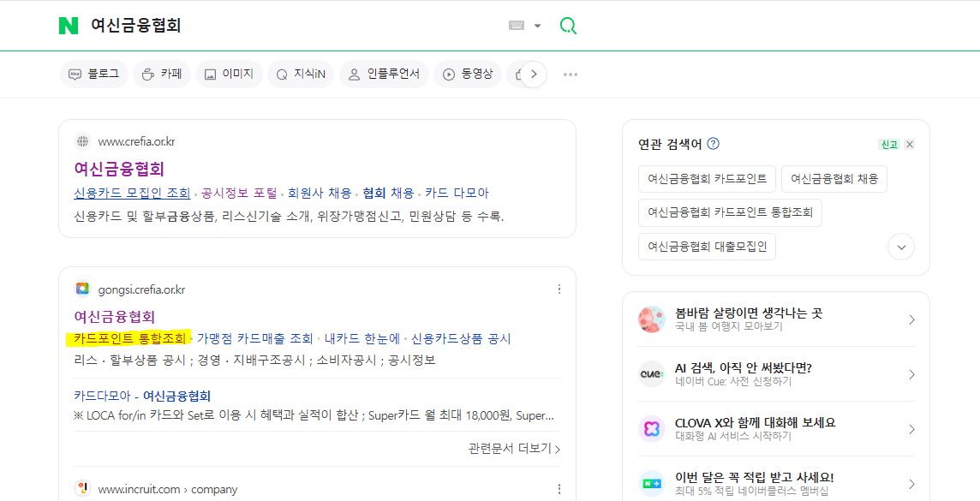Click the search box containing 여신금융협회
The width and height of the screenshot is (980, 501).
(x=294, y=26)
